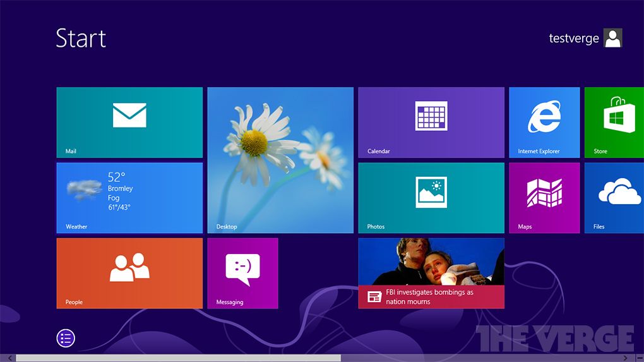The width and height of the screenshot is (644, 362).
Task: Open the Calendar app tile
Action: pos(431,122)
